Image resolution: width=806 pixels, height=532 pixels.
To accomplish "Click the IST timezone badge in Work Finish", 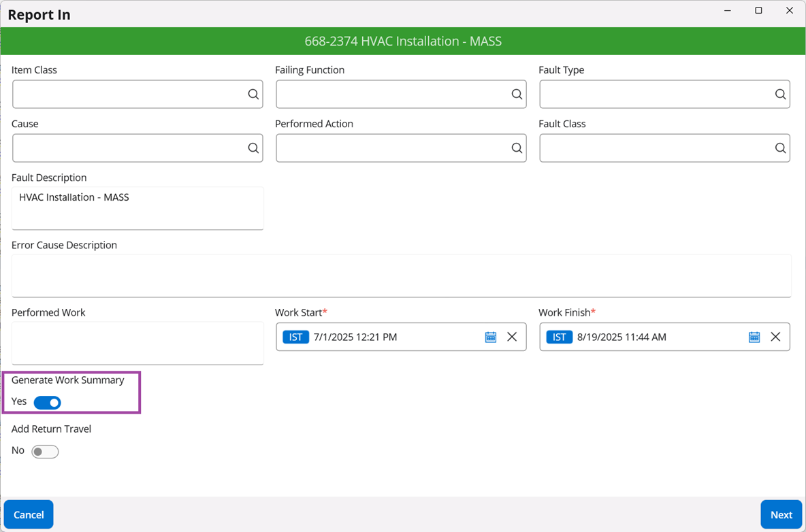I will click(559, 337).
